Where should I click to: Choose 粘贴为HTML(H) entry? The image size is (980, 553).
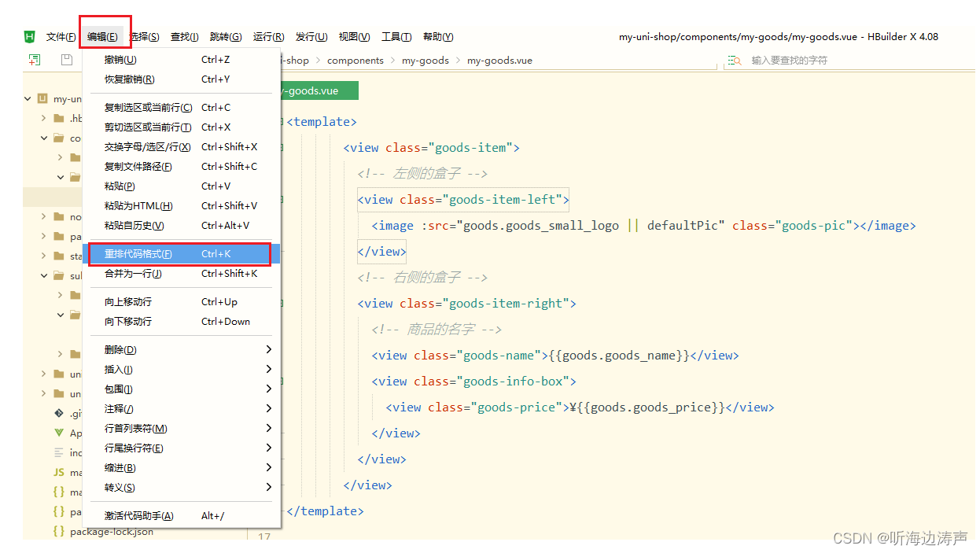pos(181,206)
